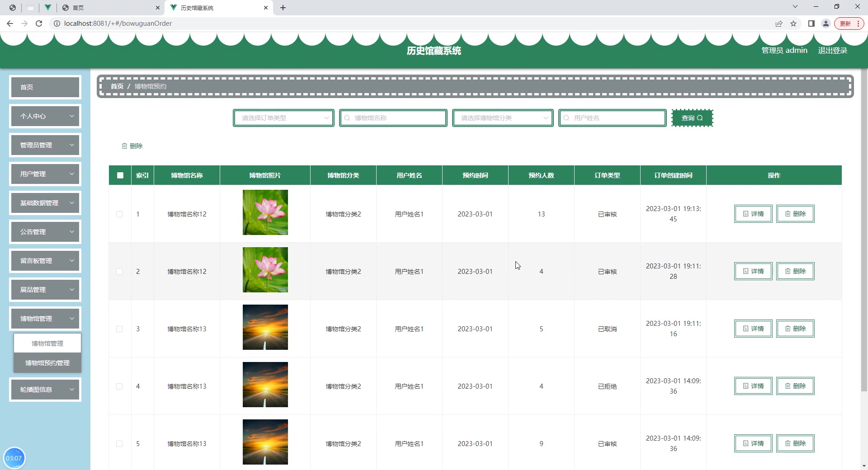Close the 首页 browser tab
Screen dimensions: 868x470
[157, 8]
